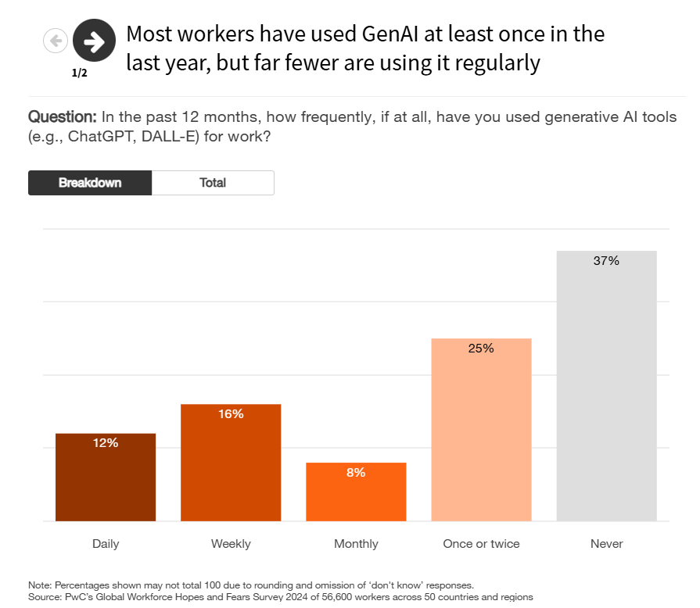This screenshot has height=608, width=700.
Task: Click the Monthly axis label
Action: (x=356, y=544)
